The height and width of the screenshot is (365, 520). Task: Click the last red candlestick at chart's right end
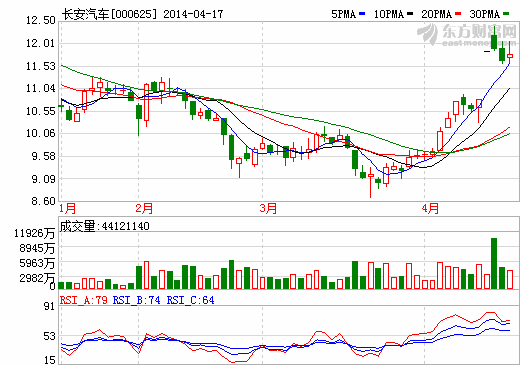(510, 53)
